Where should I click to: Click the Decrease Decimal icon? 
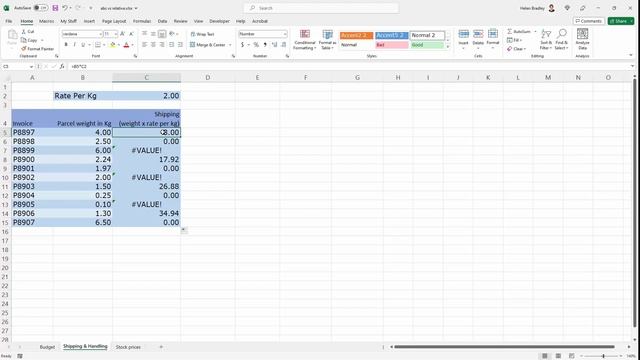coord(283,45)
